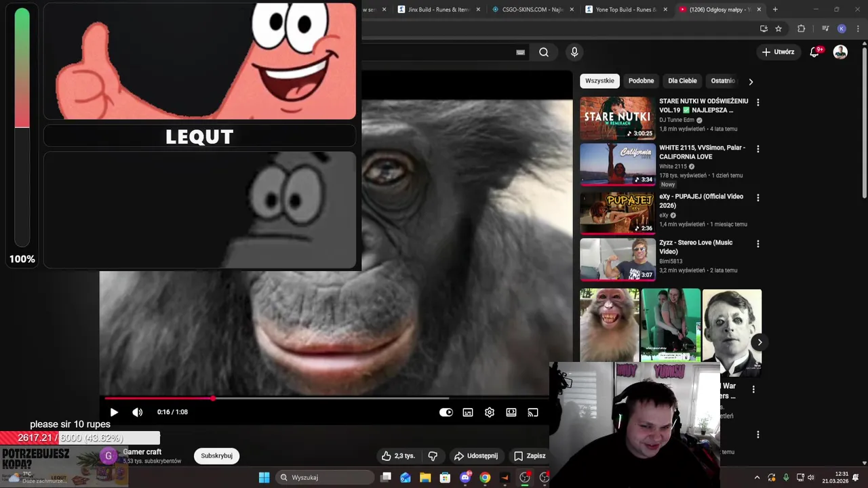
Task: Open WHITE 2115 CALIFORNIA LOVE thumbnail
Action: 617,165
